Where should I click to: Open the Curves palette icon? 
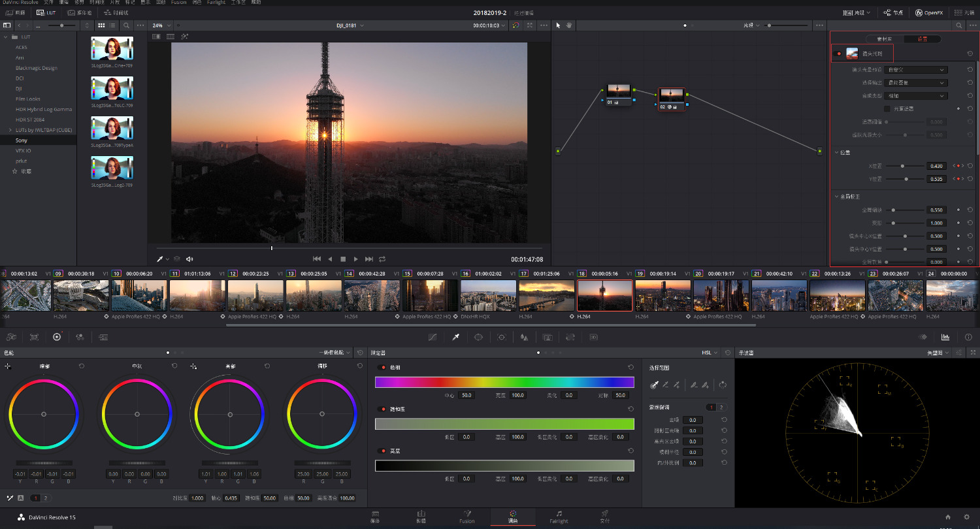pyautogui.click(x=433, y=337)
